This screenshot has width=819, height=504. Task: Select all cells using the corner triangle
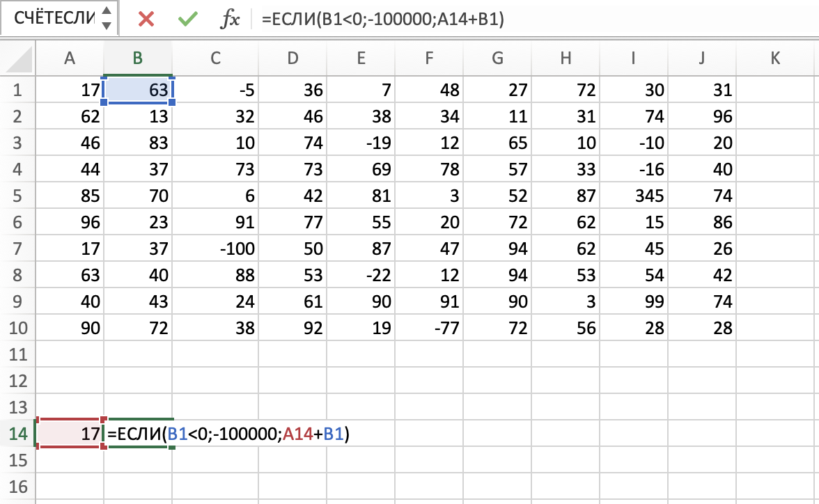coord(18,58)
